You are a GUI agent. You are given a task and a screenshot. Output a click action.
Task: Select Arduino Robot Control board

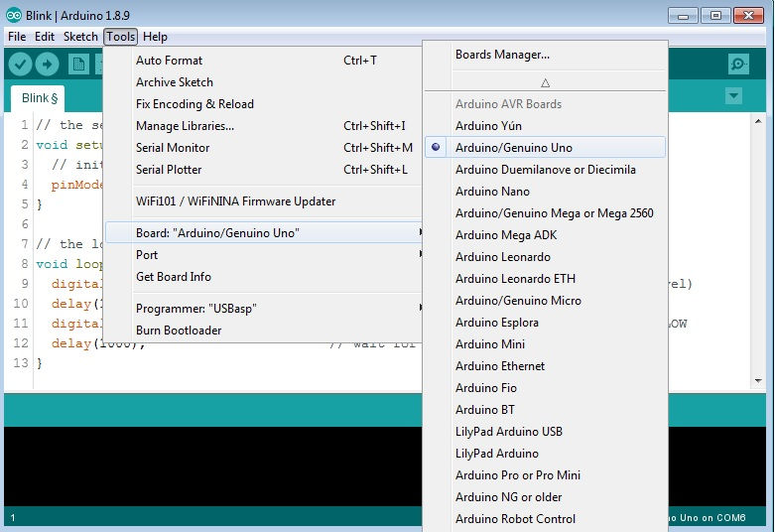pos(545,519)
